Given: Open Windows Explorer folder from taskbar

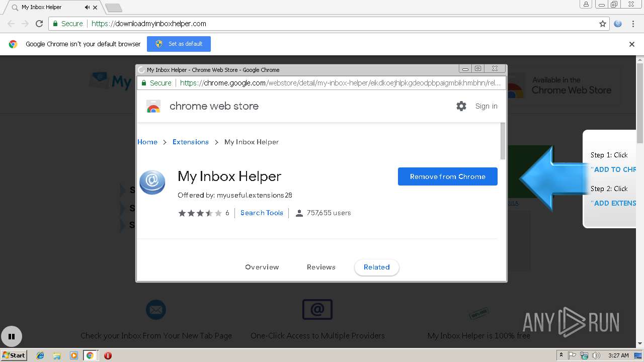Looking at the screenshot, I should (x=57, y=355).
